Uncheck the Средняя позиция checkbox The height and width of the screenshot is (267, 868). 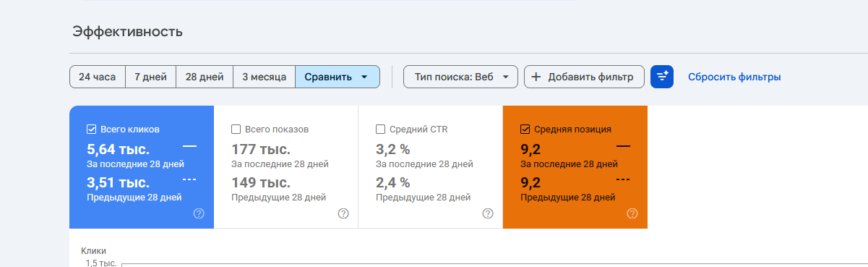coord(525,130)
